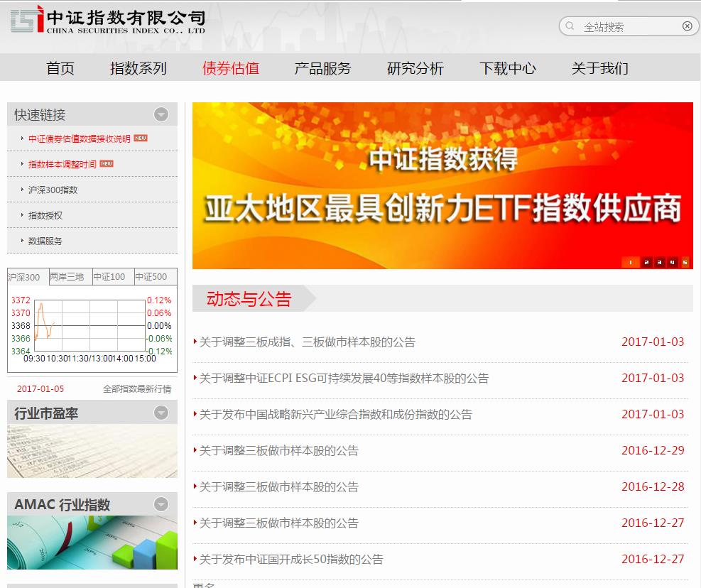Clear search with the X icon
Image resolution: width=701 pixels, height=588 pixels.
pos(687,26)
